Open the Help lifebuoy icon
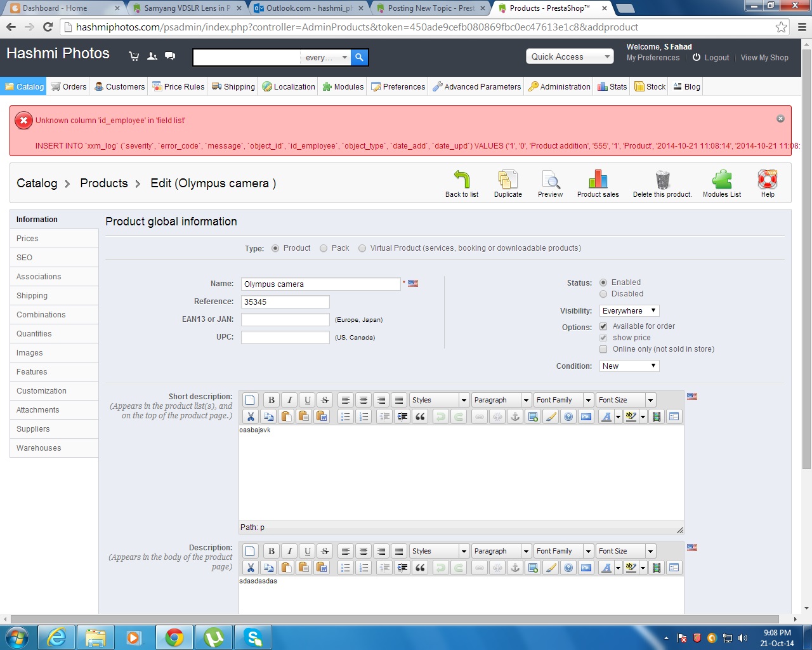 tap(768, 180)
